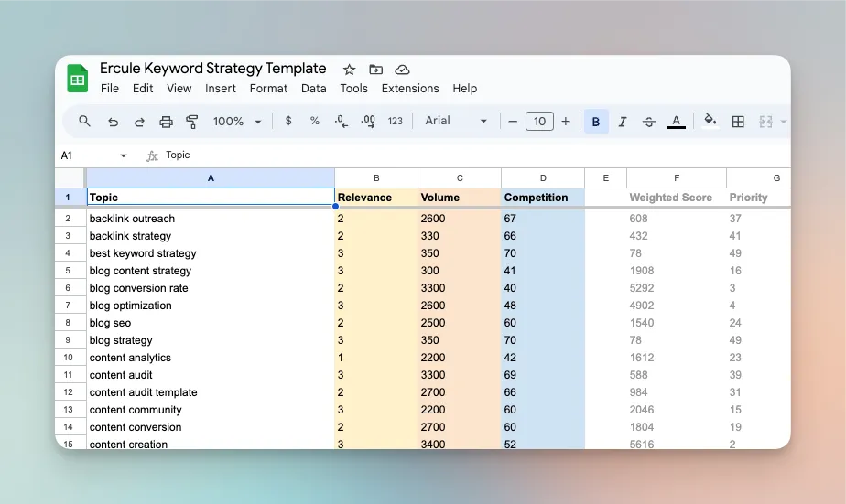Image resolution: width=846 pixels, height=504 pixels.
Task: Click the font size input field
Action: click(539, 122)
